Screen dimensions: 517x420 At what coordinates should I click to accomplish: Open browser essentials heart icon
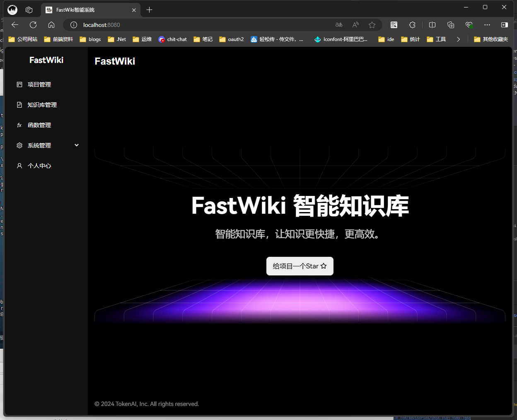coord(469,25)
